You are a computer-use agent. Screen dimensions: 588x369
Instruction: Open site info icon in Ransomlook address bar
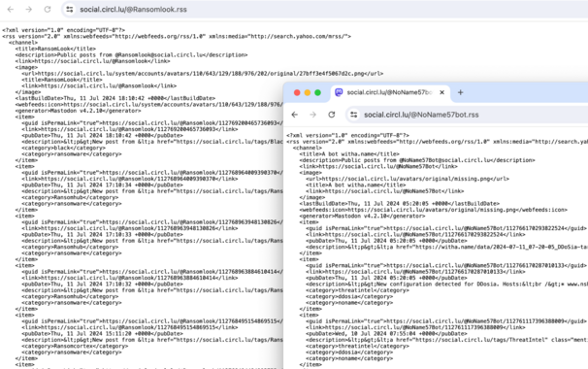click(x=70, y=10)
